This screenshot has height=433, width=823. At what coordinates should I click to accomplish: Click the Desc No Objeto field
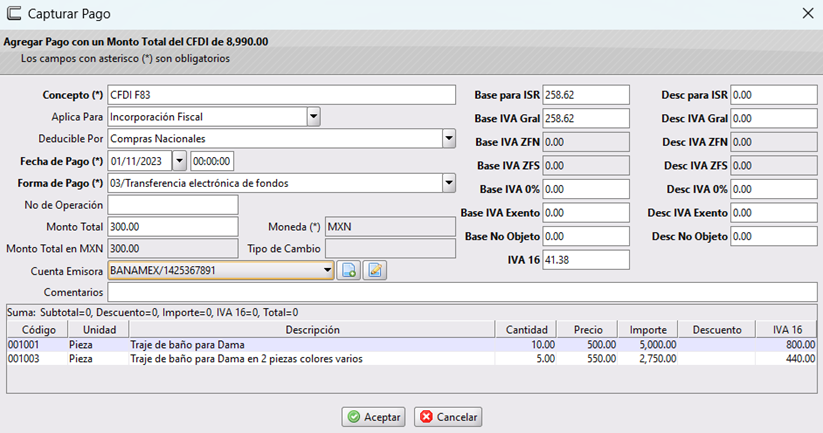[x=774, y=237]
